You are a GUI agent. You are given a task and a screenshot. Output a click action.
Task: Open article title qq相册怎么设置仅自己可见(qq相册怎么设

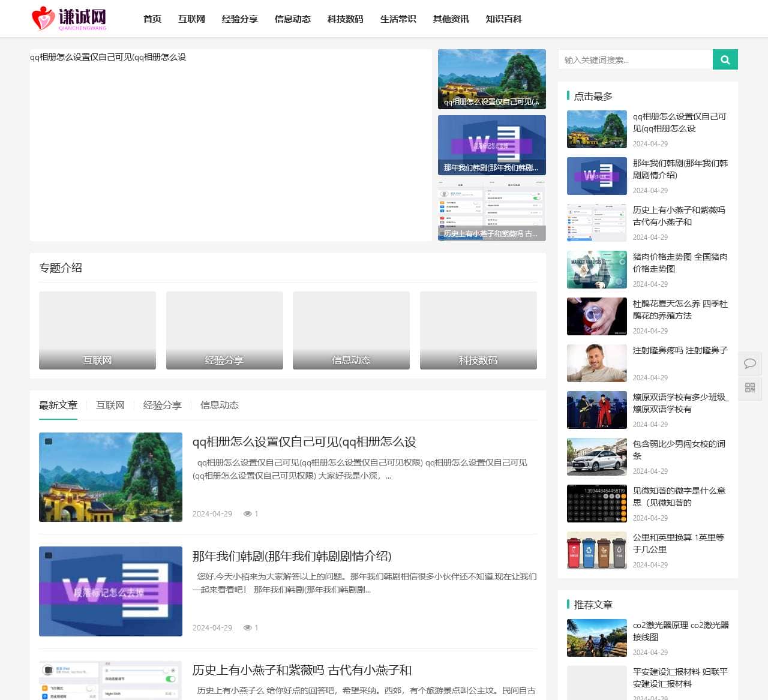[x=304, y=442]
